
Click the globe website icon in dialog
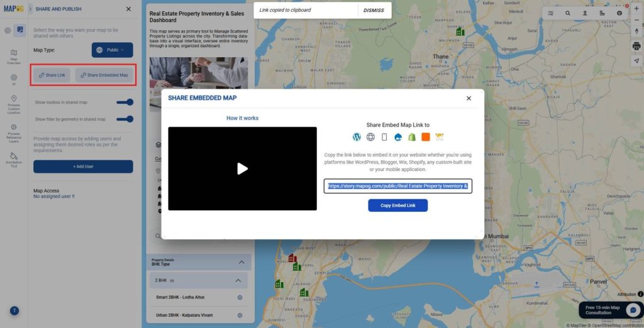tap(370, 137)
